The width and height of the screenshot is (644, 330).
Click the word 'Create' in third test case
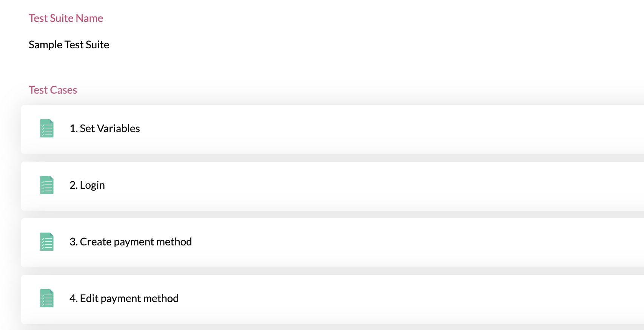click(x=96, y=242)
